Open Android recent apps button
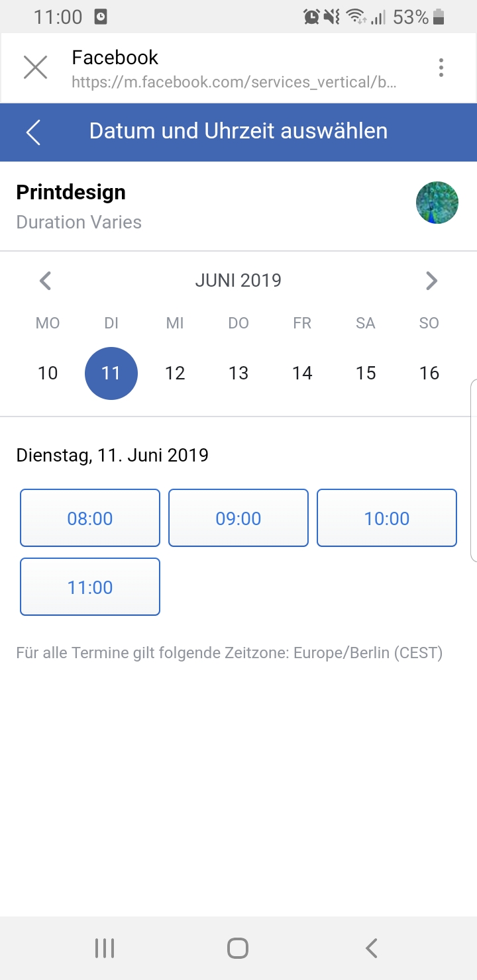Image resolution: width=477 pixels, height=980 pixels. (105, 948)
